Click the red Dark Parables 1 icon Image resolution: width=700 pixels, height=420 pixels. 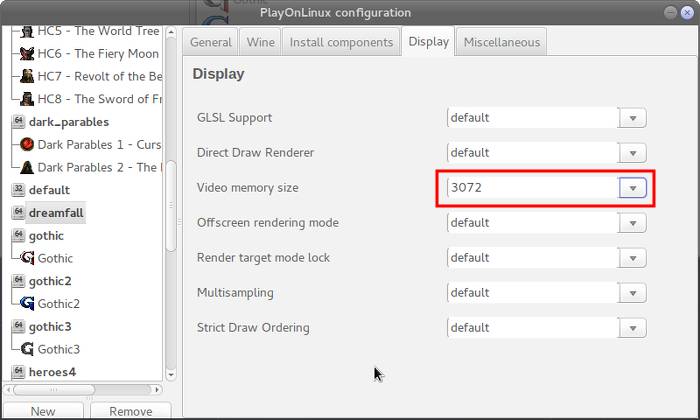tap(27, 144)
